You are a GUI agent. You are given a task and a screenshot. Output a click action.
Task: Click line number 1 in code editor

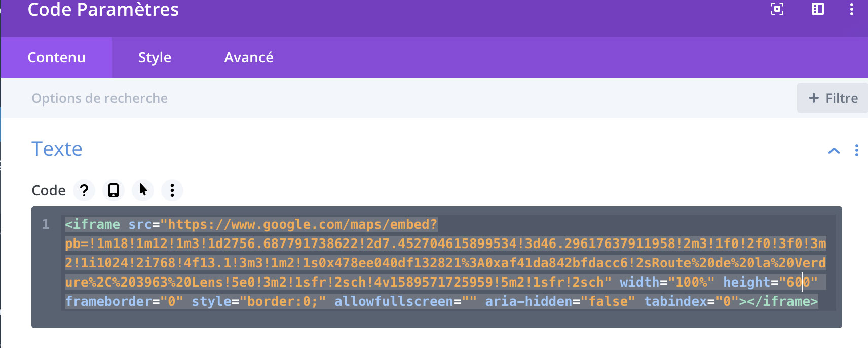[46, 224]
